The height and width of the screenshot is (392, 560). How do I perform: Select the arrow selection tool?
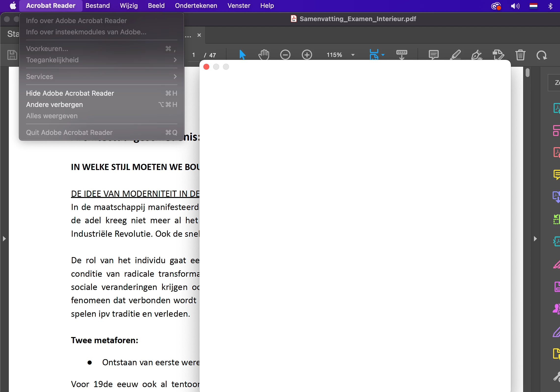(x=242, y=55)
